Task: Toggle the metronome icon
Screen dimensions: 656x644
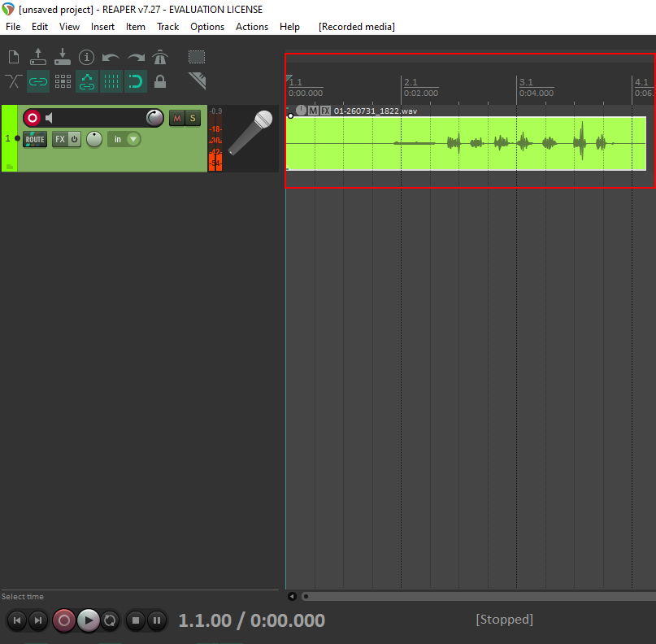Action: click(x=160, y=57)
